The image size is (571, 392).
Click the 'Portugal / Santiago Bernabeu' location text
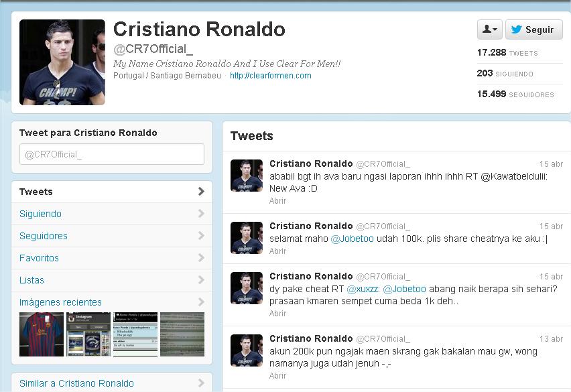(167, 76)
